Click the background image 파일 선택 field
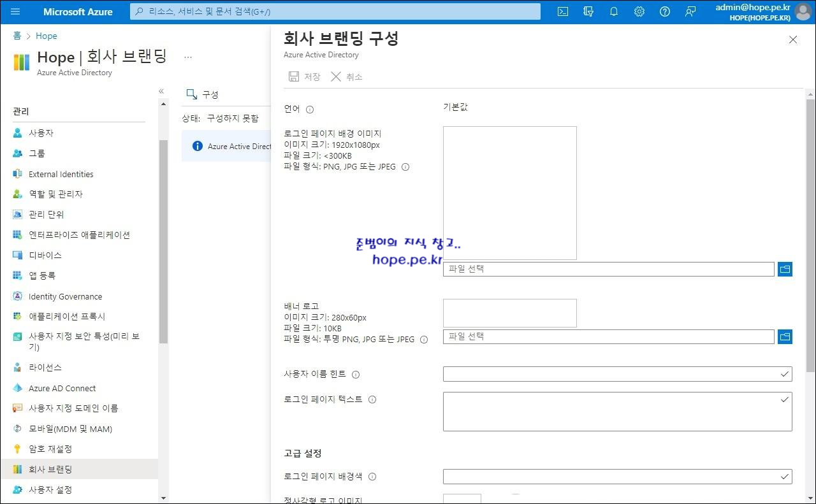Image resolution: width=816 pixels, height=504 pixels. click(x=609, y=269)
